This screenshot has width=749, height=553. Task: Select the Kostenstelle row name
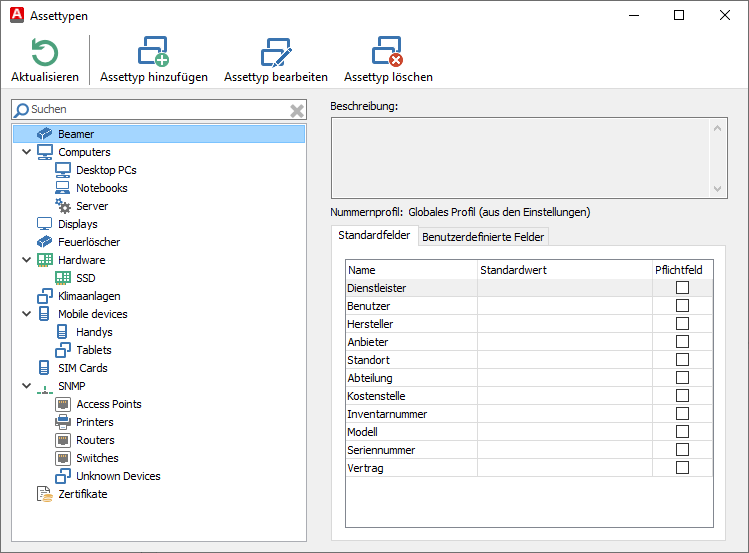tap(376, 396)
